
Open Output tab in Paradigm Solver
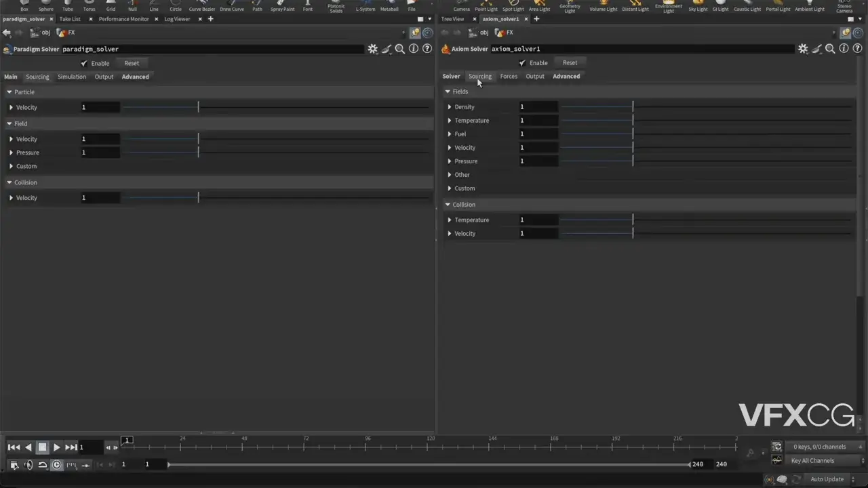click(104, 77)
